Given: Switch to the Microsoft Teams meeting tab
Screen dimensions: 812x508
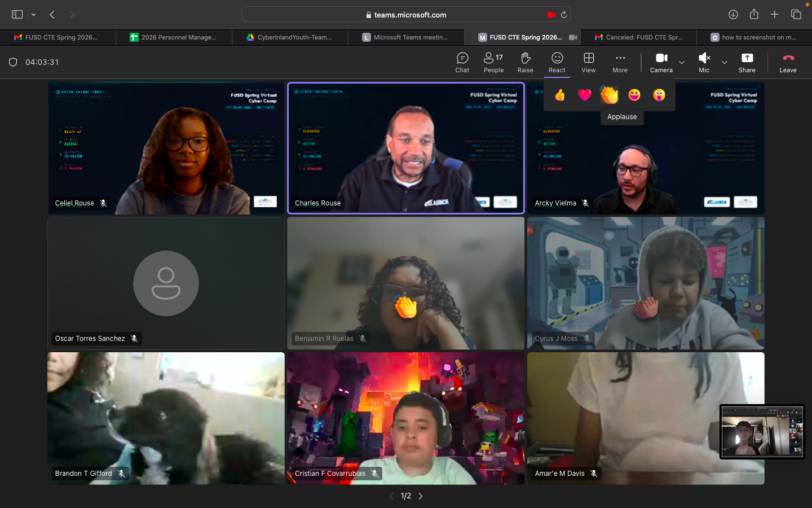Looking at the screenshot, I should coord(406,37).
